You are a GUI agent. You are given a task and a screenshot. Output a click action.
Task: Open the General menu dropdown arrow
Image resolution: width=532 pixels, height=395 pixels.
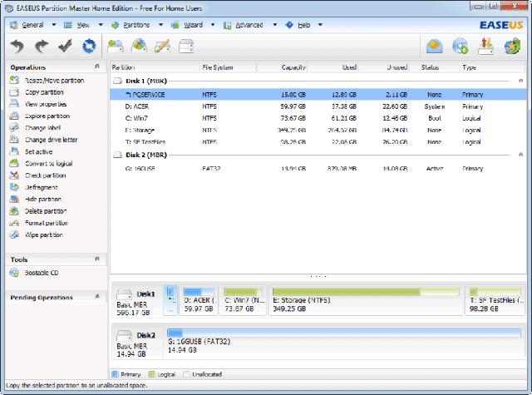(x=54, y=25)
